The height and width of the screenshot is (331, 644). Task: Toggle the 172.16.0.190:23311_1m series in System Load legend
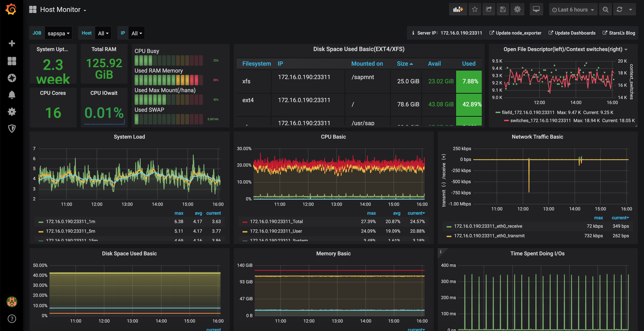[71, 221]
